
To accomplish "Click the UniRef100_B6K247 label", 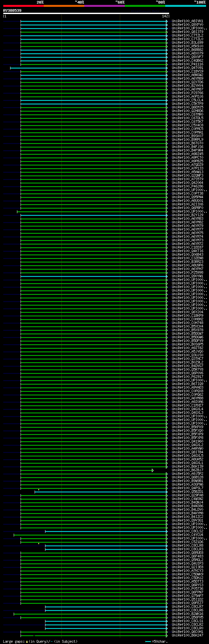I will (187, 635).
